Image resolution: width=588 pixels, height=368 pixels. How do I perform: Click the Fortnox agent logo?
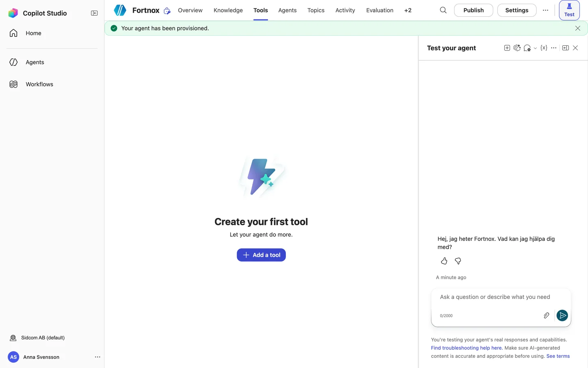(x=120, y=10)
